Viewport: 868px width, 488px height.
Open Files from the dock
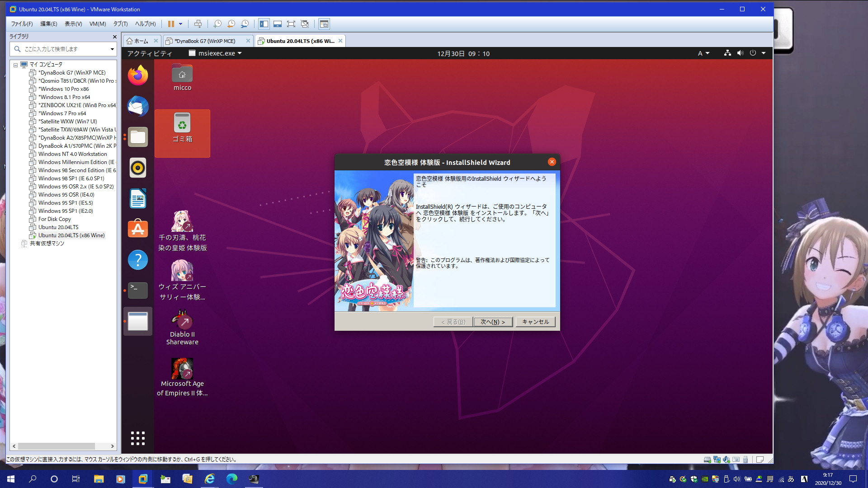click(x=138, y=137)
